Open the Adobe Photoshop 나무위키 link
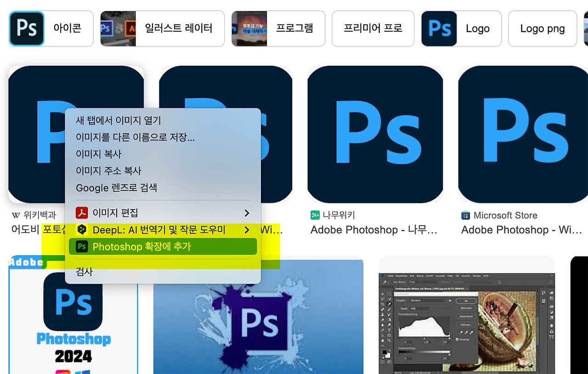588x374 pixels. [373, 230]
